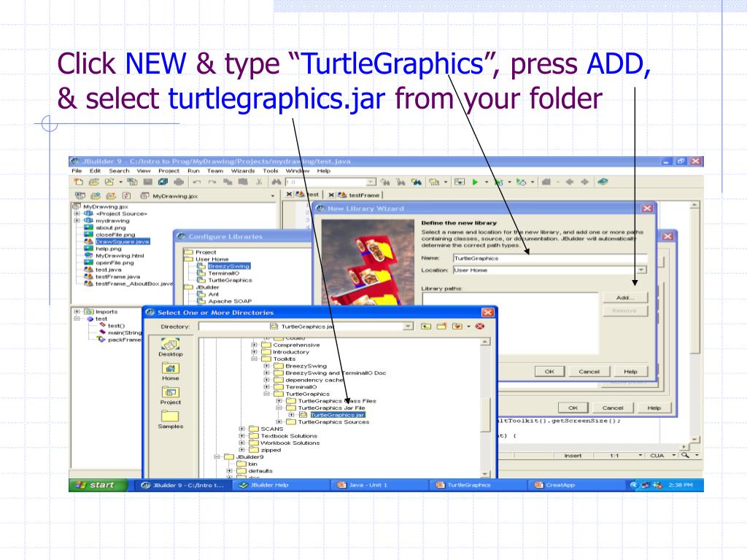Collapse the Toolkits folder node

point(255,359)
